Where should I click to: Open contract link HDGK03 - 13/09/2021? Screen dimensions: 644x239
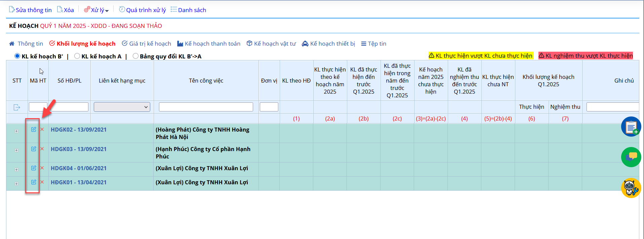click(79, 149)
